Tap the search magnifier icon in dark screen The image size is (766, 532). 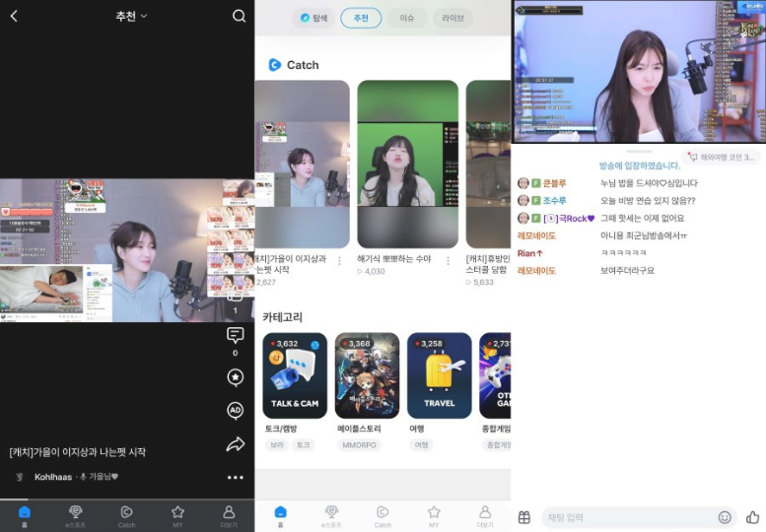(239, 16)
